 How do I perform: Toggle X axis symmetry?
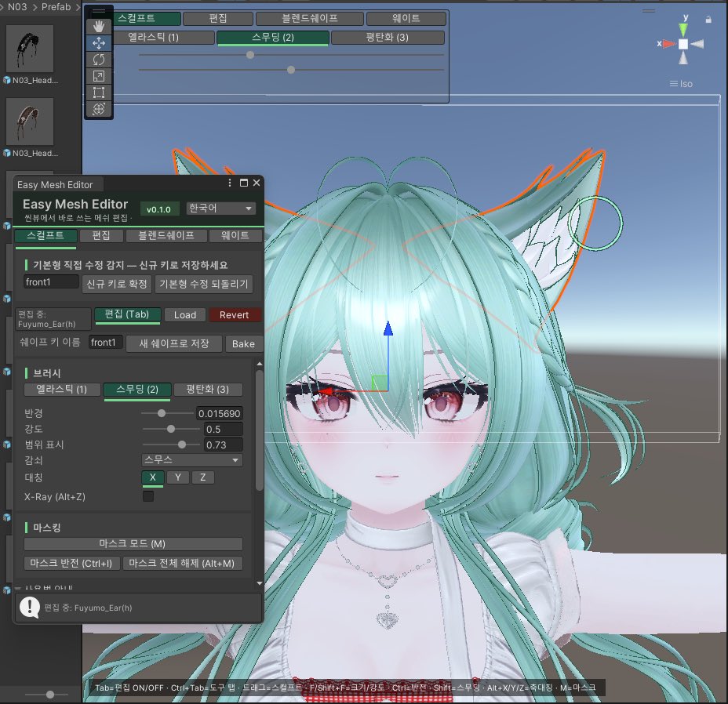coord(153,477)
